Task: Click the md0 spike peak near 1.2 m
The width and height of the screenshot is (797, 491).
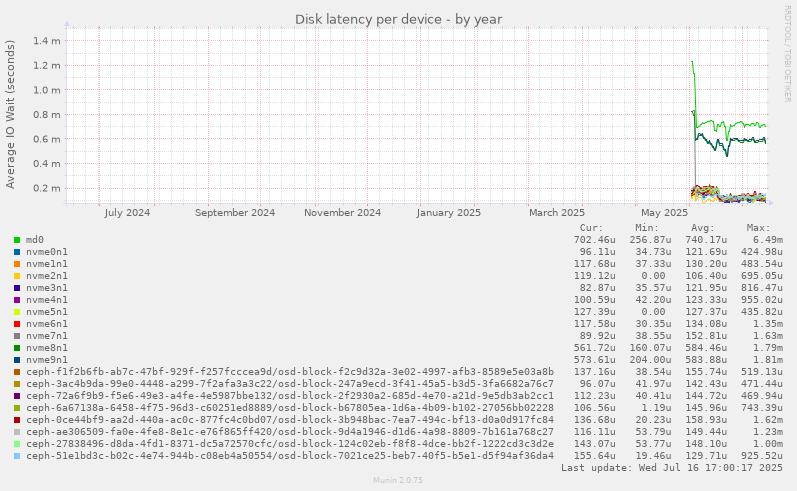Action: tap(692, 63)
